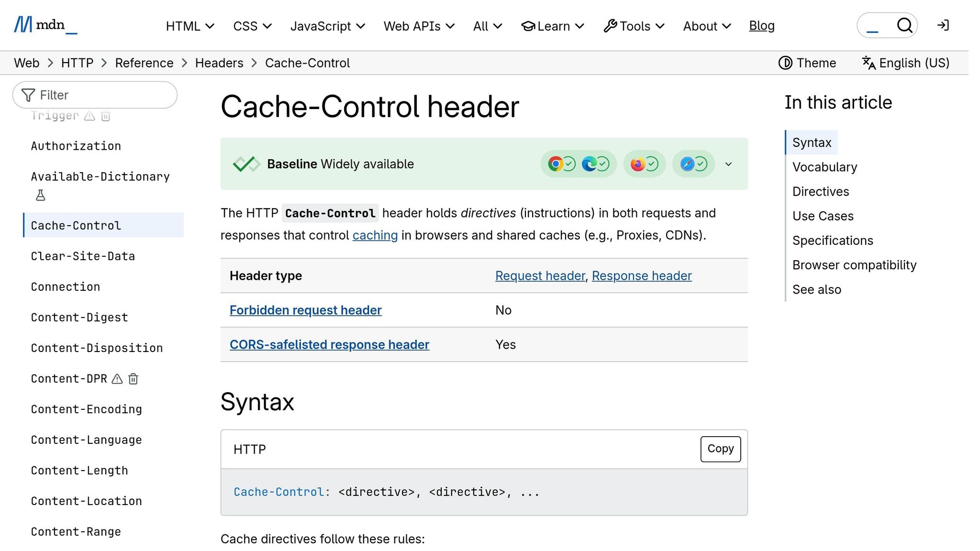Select Content-Encoding in sidebar

86,409
